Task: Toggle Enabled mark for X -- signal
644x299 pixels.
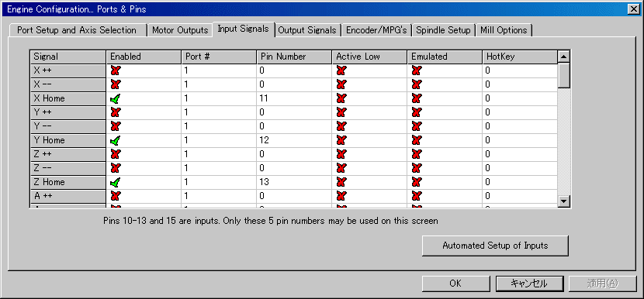Action: pyautogui.click(x=116, y=84)
